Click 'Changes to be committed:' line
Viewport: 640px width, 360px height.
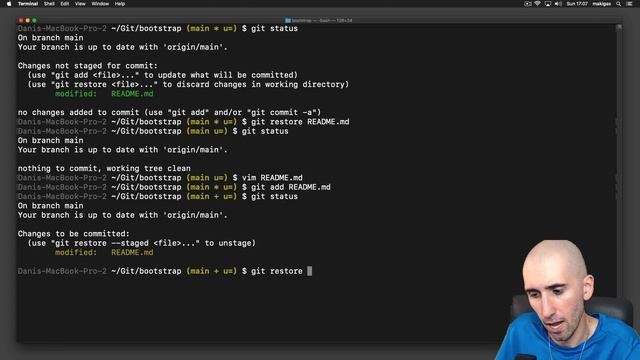(x=73, y=234)
